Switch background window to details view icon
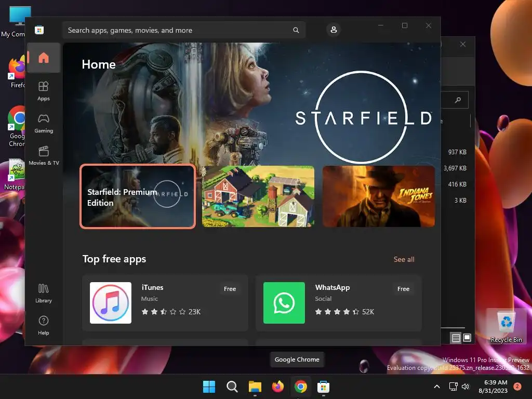 point(456,338)
